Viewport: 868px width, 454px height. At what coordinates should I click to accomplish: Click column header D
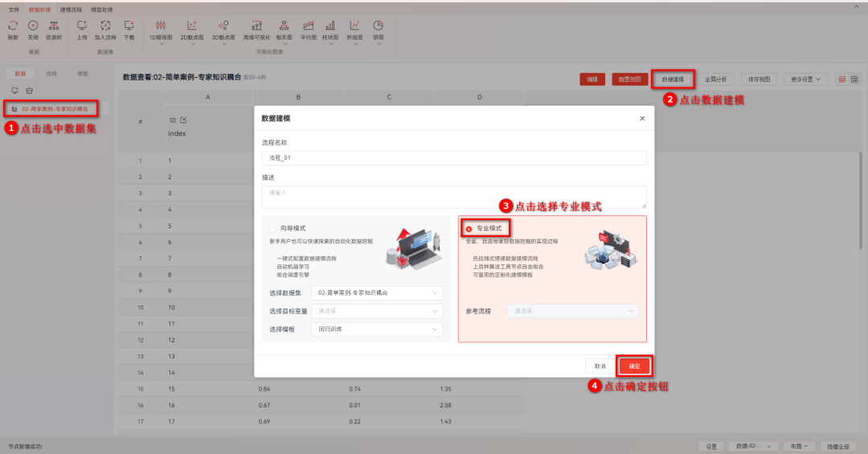(479, 97)
